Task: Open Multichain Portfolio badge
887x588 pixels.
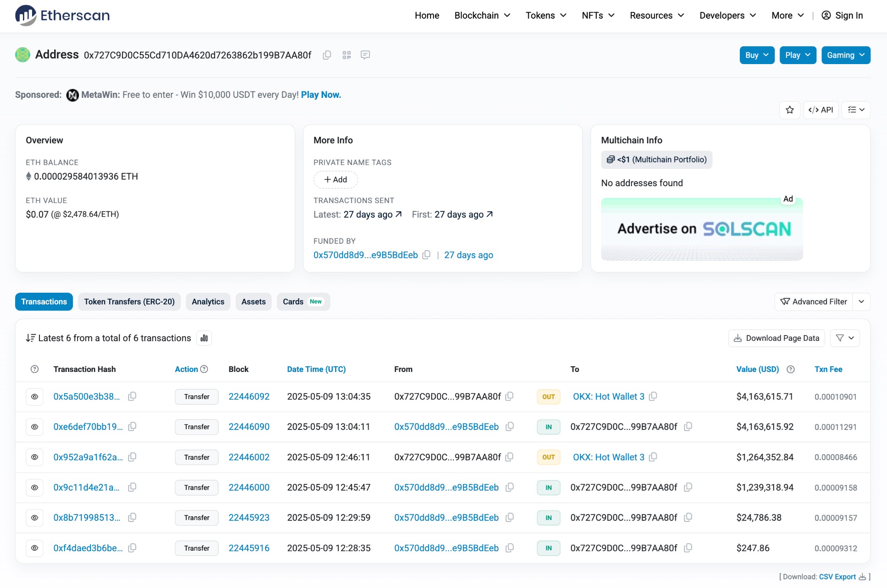Action: [x=657, y=159]
